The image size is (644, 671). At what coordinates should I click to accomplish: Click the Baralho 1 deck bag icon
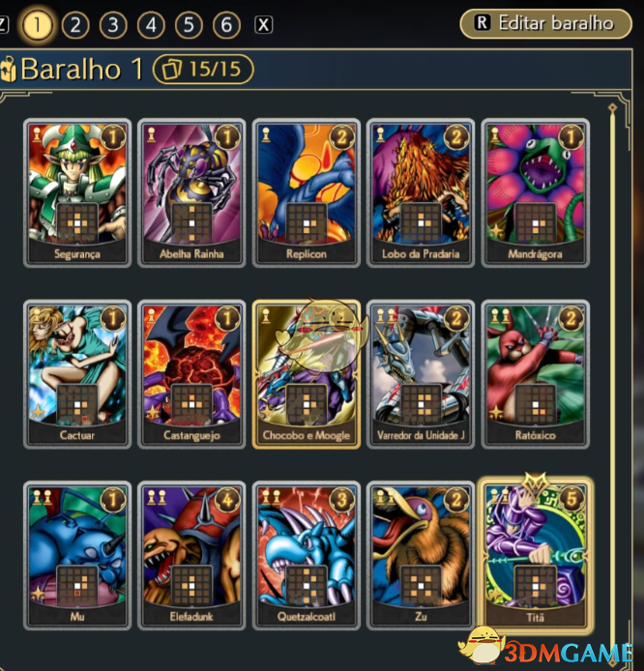[8, 70]
